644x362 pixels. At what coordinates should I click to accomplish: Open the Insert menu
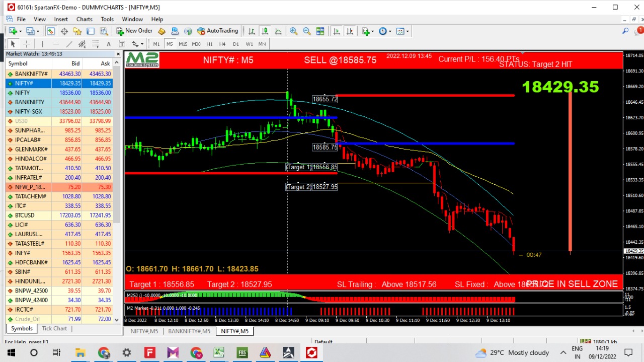[61, 19]
